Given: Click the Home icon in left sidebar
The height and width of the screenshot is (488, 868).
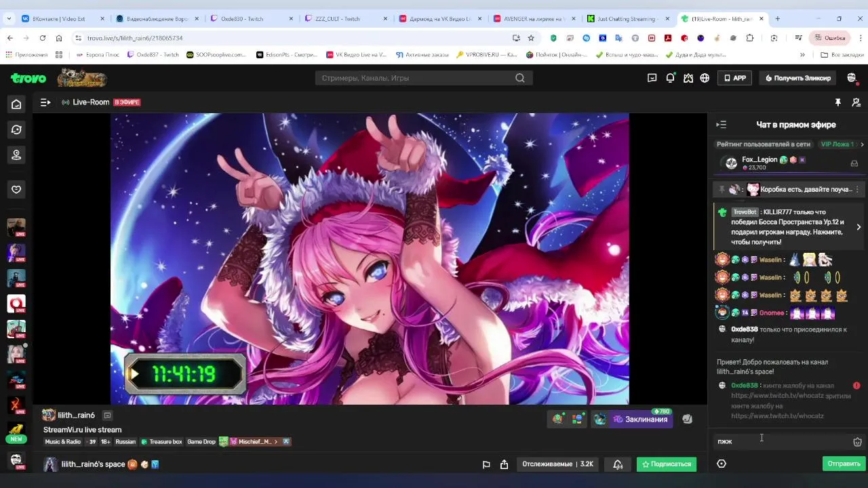Looking at the screenshot, I should point(16,104).
